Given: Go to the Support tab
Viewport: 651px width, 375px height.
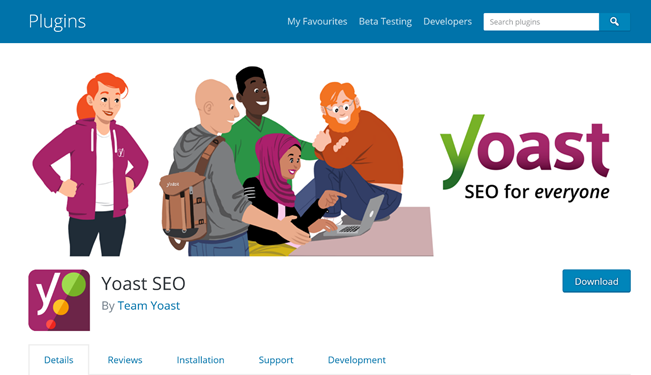Looking at the screenshot, I should click(x=276, y=360).
